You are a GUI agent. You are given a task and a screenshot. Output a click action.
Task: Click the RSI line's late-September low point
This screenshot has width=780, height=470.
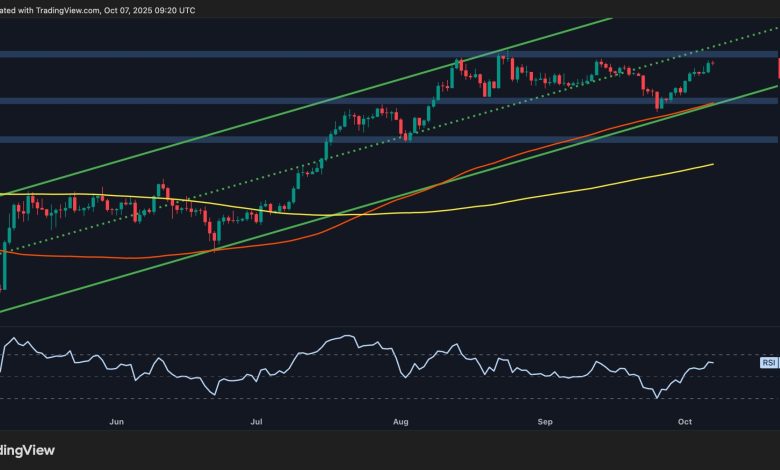point(657,397)
